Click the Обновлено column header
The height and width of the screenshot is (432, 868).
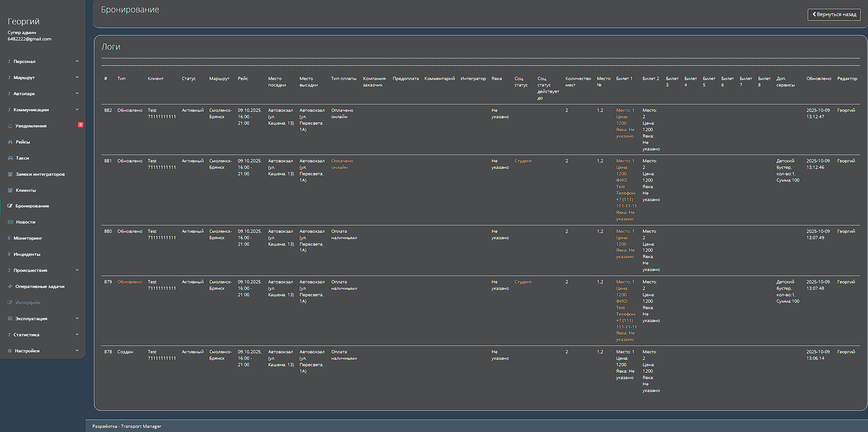click(x=818, y=79)
